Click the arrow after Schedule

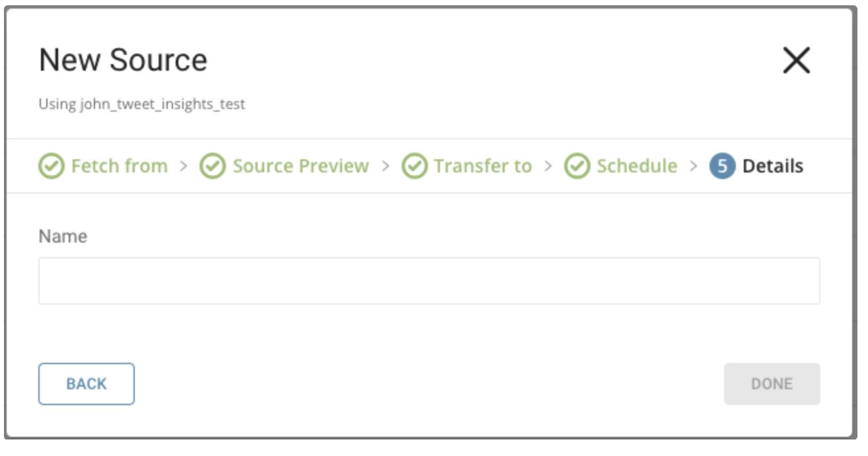coord(693,166)
